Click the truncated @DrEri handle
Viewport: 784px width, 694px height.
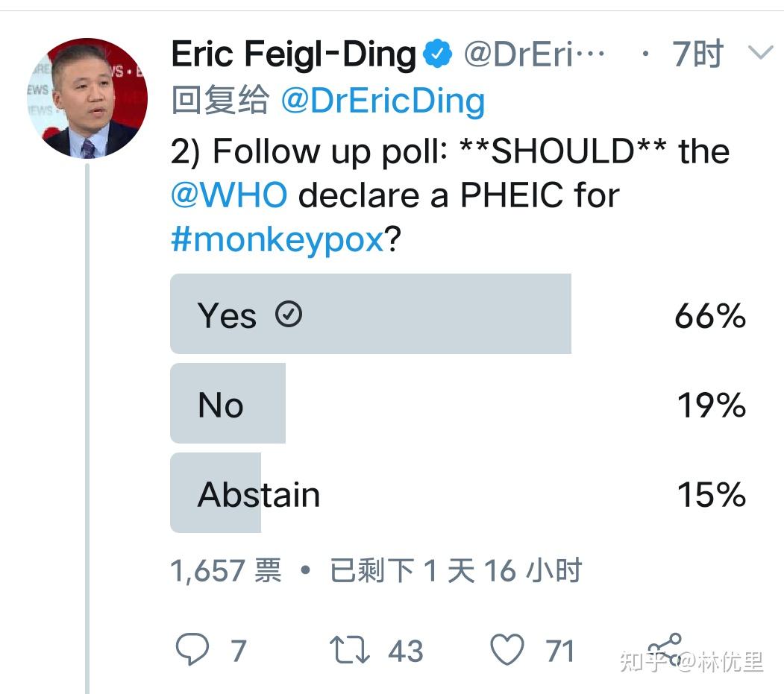click(x=534, y=54)
